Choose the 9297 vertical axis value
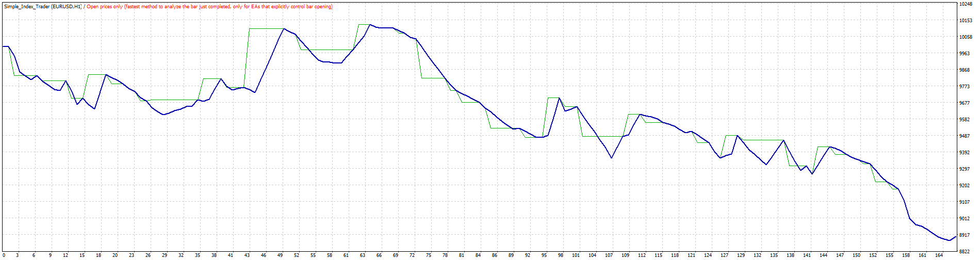This screenshot has height=260, width=980. point(965,169)
